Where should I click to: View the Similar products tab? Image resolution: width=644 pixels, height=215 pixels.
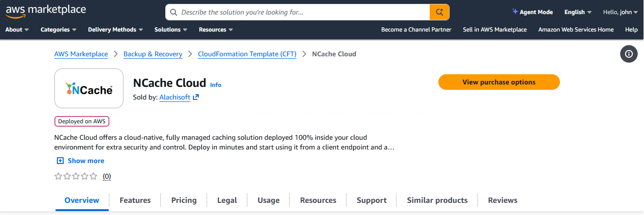(437, 200)
